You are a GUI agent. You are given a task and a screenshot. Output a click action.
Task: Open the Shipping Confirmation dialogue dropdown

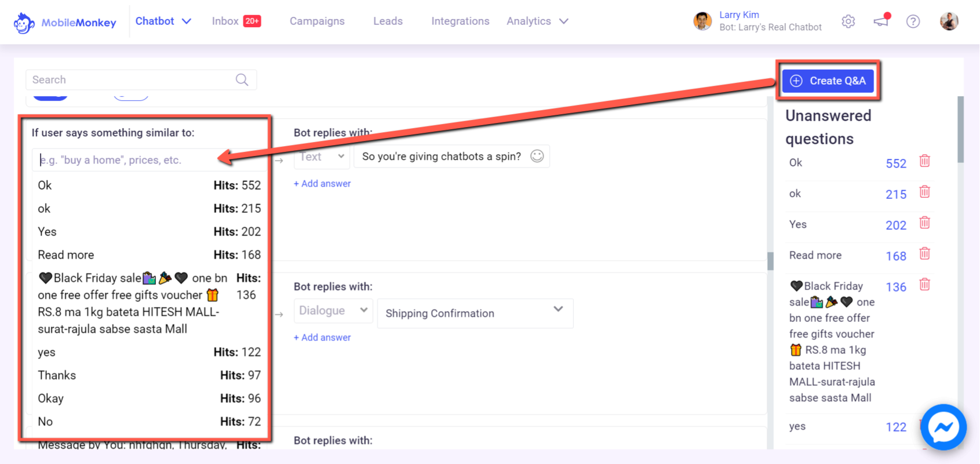(x=475, y=313)
